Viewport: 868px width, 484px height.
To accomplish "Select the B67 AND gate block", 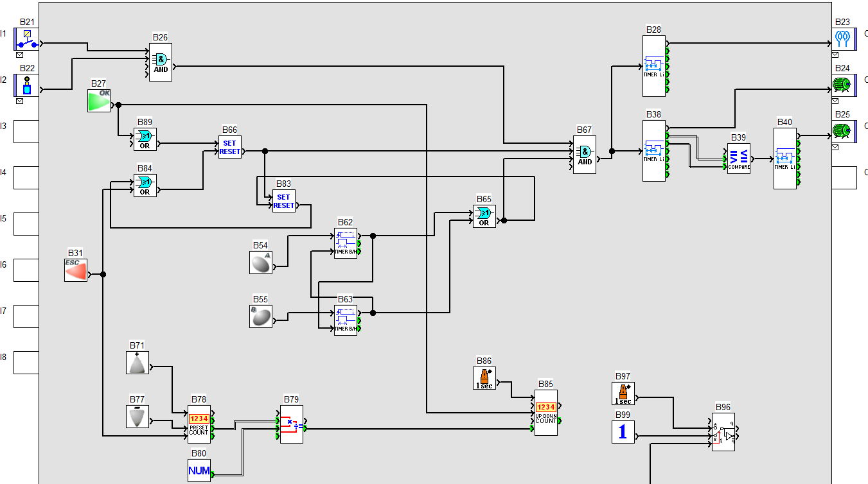I will 584,154.
